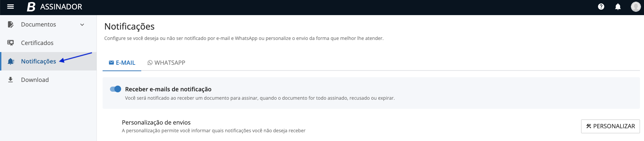Open the notifications bell in top bar
The height and width of the screenshot is (141, 644).
click(618, 7)
